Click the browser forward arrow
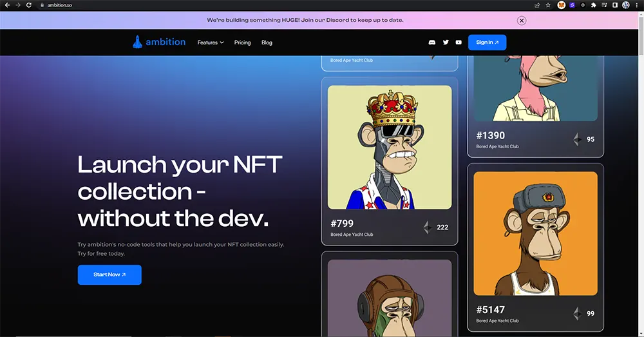Screen dimensions: 644x337 coord(17,5)
